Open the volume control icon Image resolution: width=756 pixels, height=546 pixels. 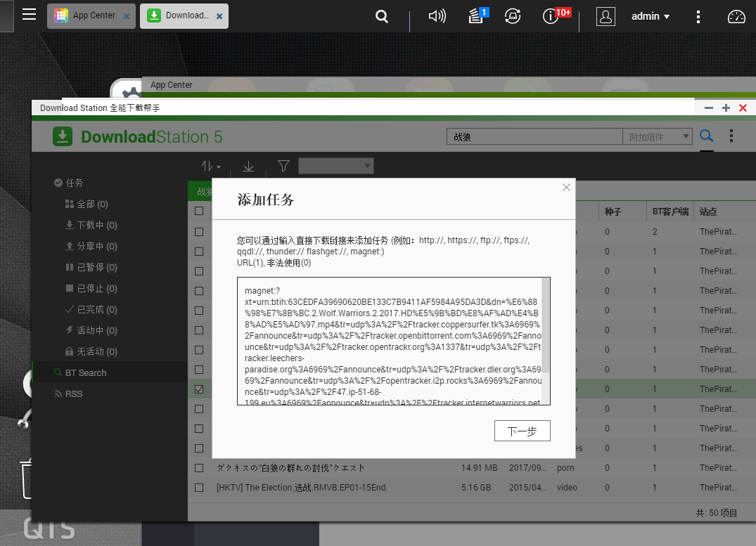point(437,16)
